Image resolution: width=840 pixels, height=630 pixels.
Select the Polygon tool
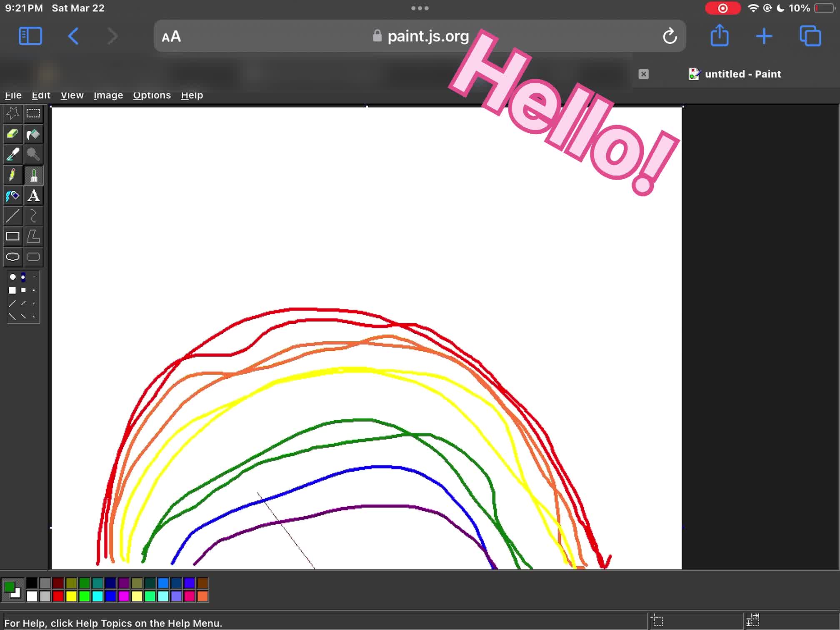pyautogui.click(x=33, y=236)
